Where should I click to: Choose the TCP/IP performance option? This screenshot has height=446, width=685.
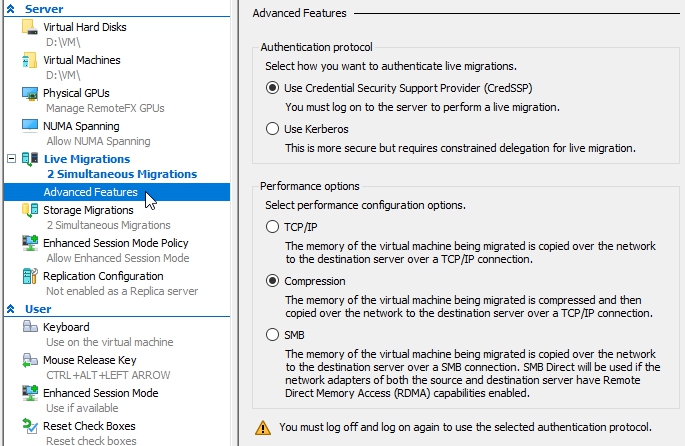pyautogui.click(x=273, y=227)
